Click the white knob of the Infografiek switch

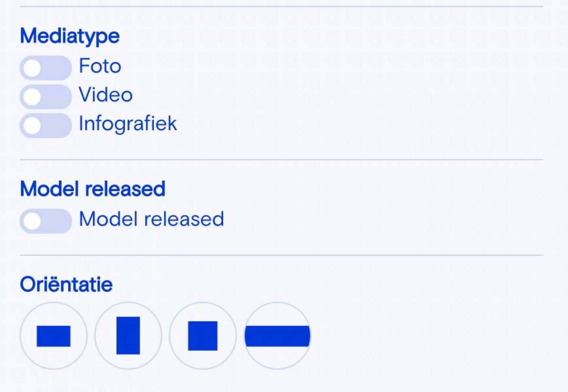(x=32, y=125)
